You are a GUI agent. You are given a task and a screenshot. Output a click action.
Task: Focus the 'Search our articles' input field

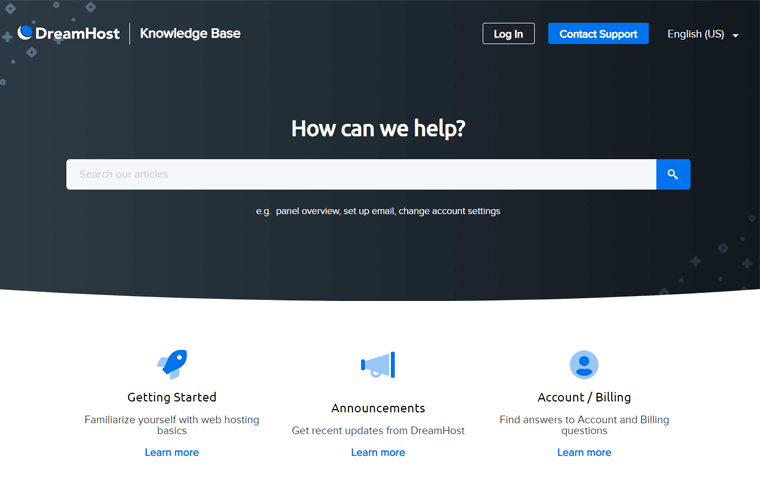[360, 174]
